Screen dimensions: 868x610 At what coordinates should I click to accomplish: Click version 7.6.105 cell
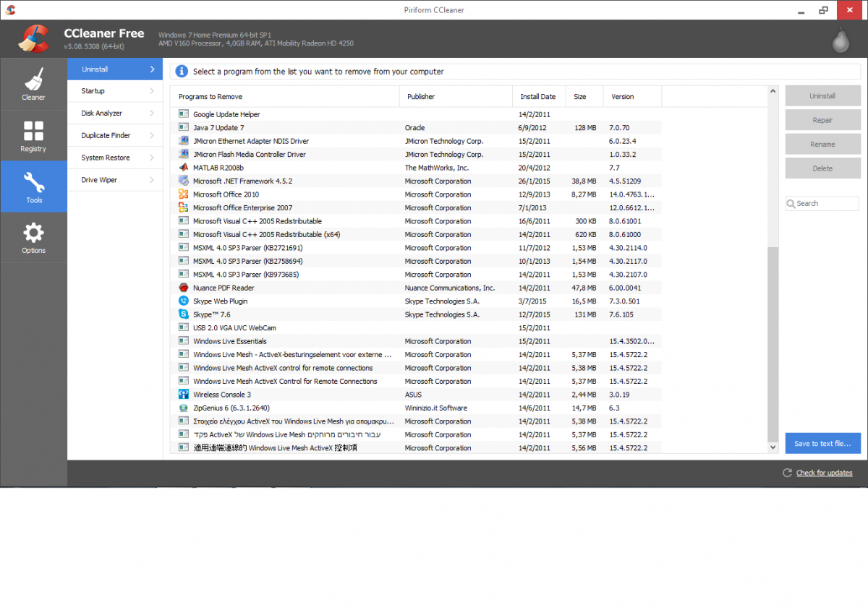pos(621,314)
